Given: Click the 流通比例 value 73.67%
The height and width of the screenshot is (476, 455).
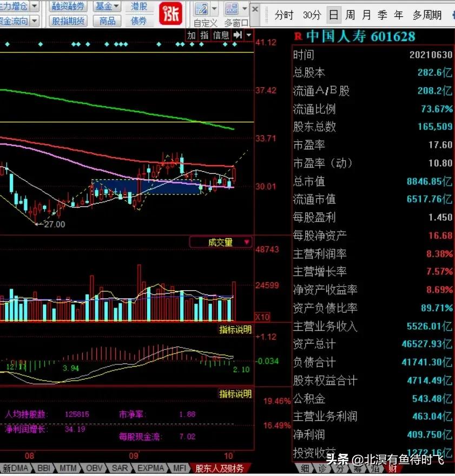Looking at the screenshot, I should coord(437,109).
